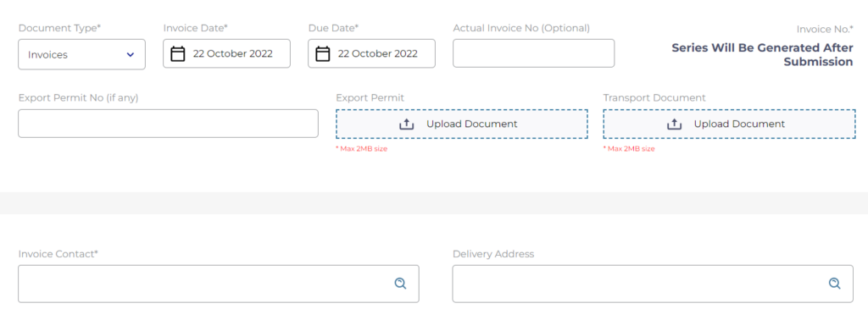
Task: Open the Invoice Date calendar icon
Action: (178, 53)
